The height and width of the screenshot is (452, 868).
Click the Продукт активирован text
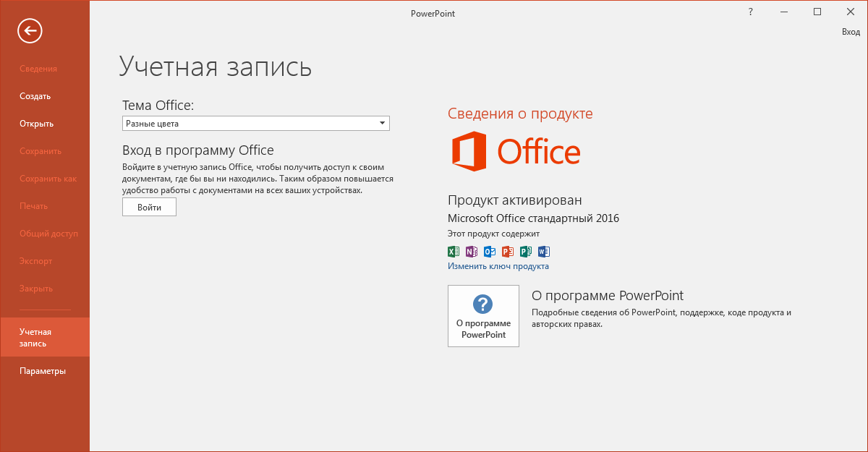(x=515, y=200)
